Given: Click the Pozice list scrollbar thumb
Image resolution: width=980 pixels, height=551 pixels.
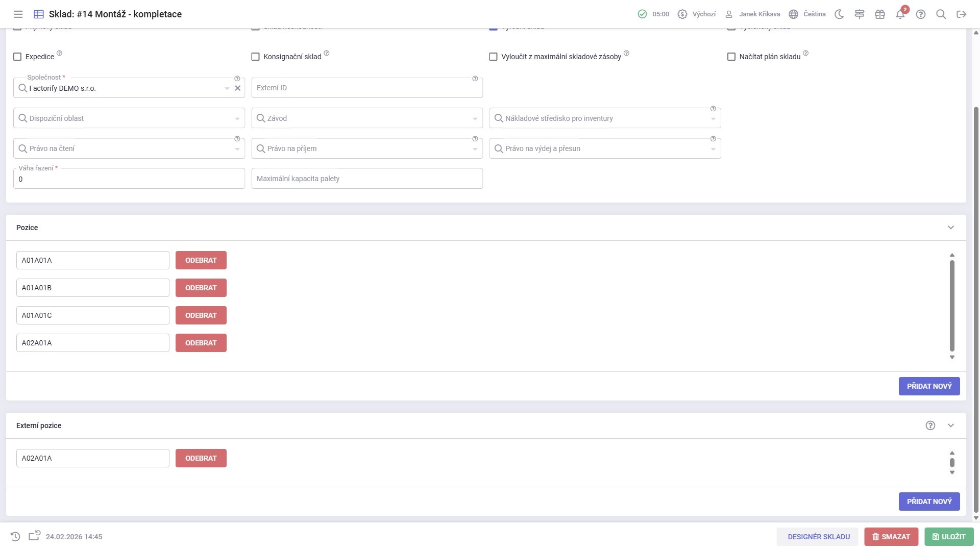Looking at the screenshot, I should pyautogui.click(x=952, y=305).
